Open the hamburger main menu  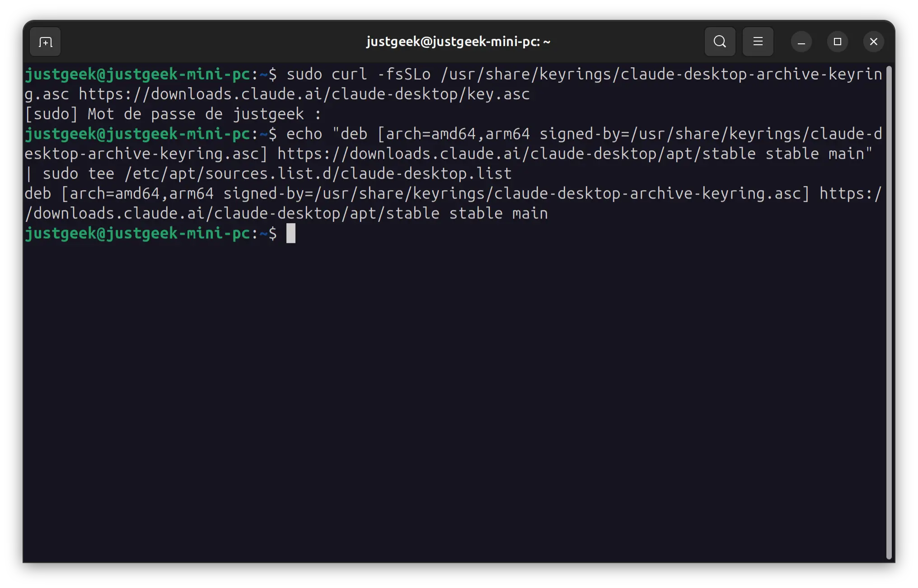(x=758, y=42)
